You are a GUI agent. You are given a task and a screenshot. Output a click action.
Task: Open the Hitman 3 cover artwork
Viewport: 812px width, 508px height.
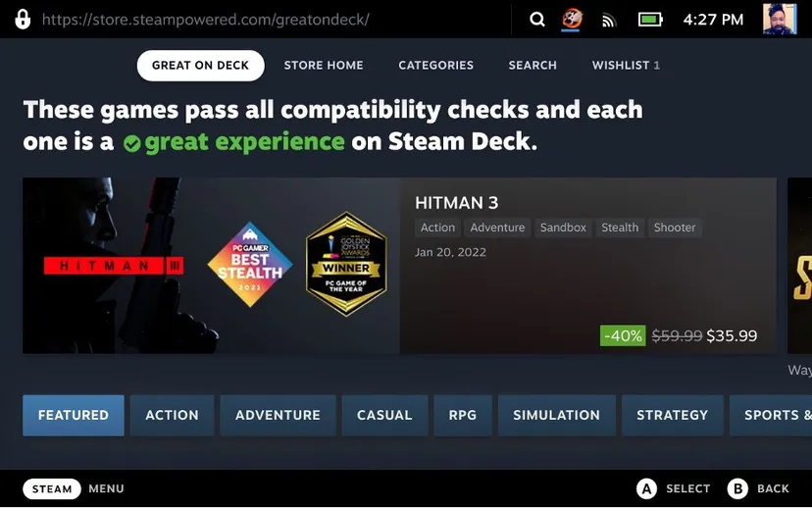click(211, 266)
